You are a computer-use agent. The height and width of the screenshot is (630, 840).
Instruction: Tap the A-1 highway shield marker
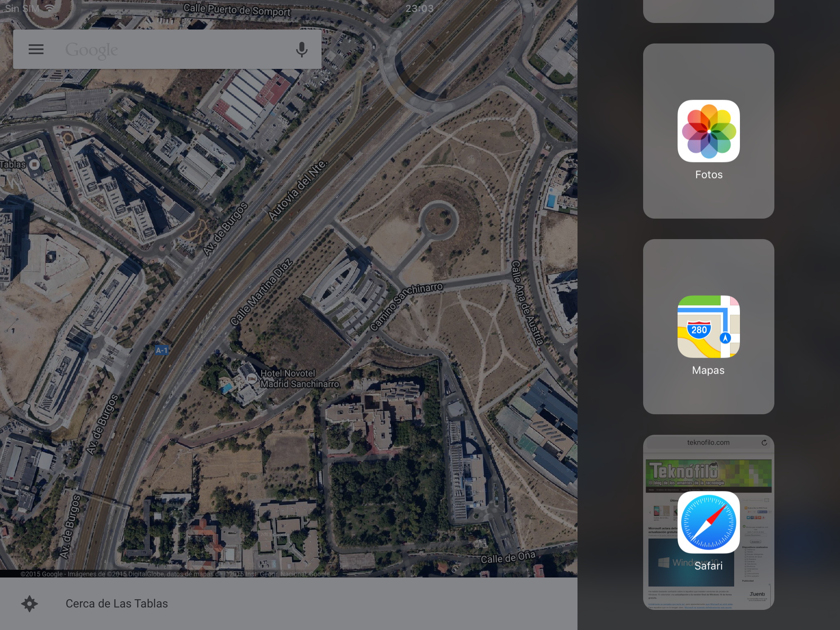tap(162, 350)
